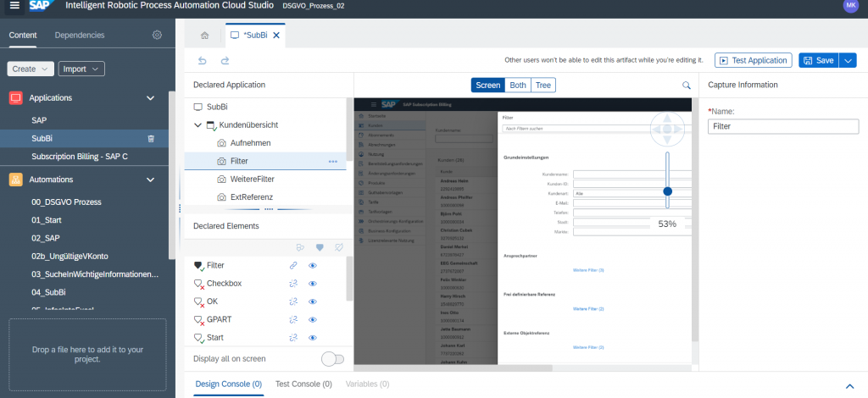
Task: Collapse the Kundenübersicht tree node
Action: [x=198, y=125]
